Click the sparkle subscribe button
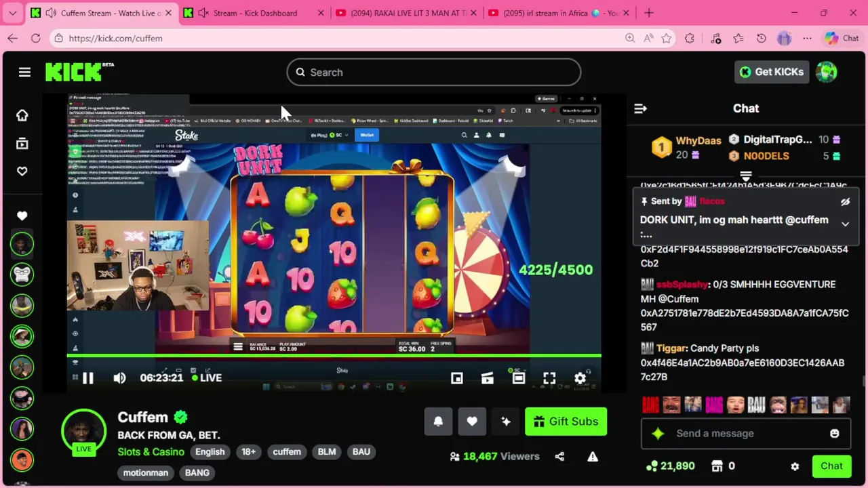 point(506,422)
